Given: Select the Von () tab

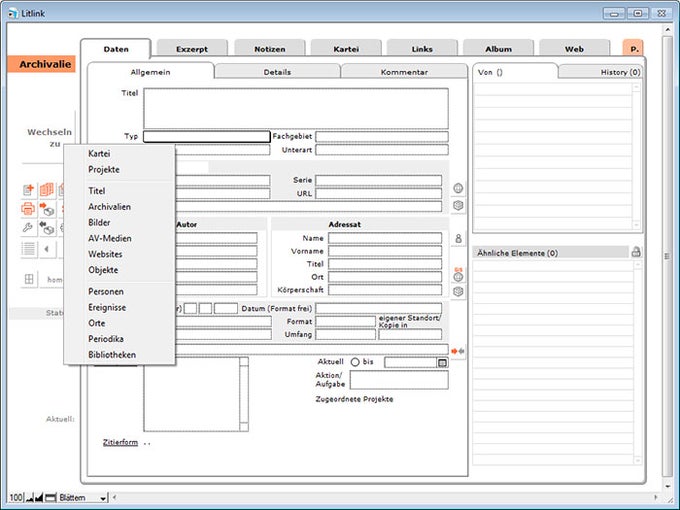Looking at the screenshot, I should point(515,72).
